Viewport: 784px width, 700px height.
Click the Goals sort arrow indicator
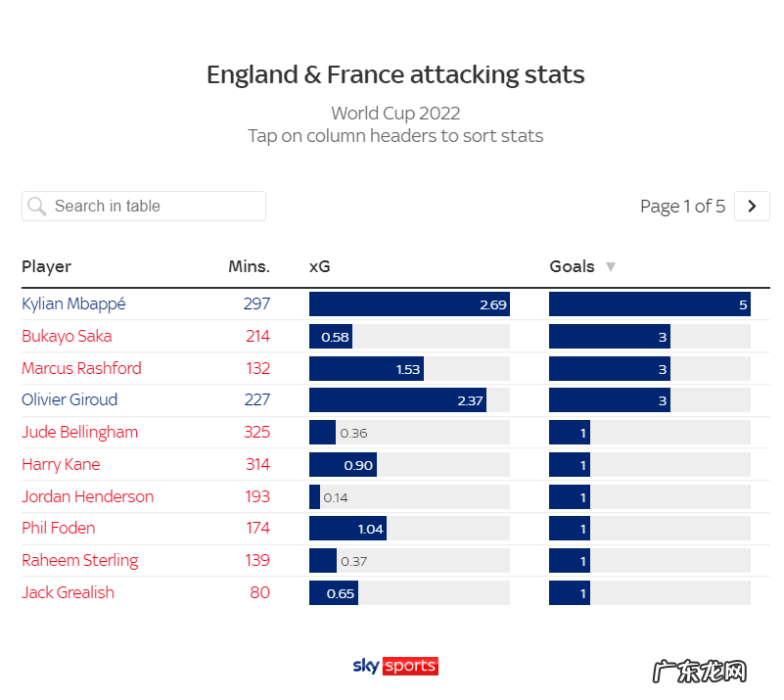coord(611,266)
